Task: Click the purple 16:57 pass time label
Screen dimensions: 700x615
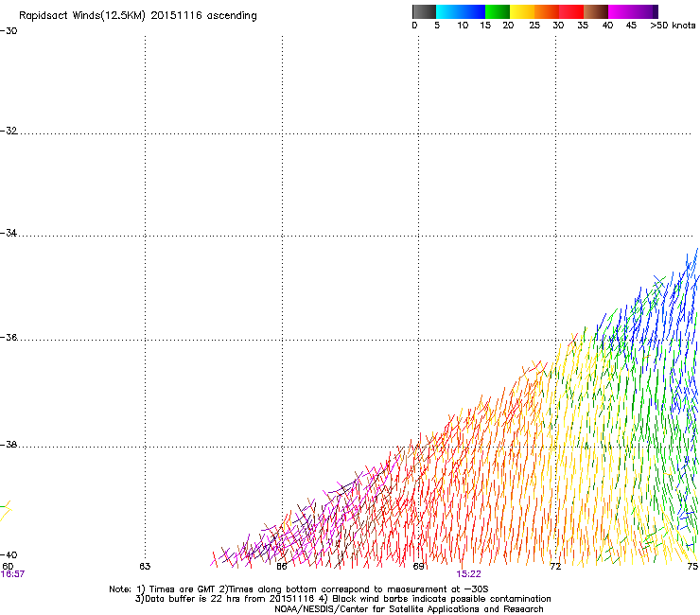Action: (12, 574)
